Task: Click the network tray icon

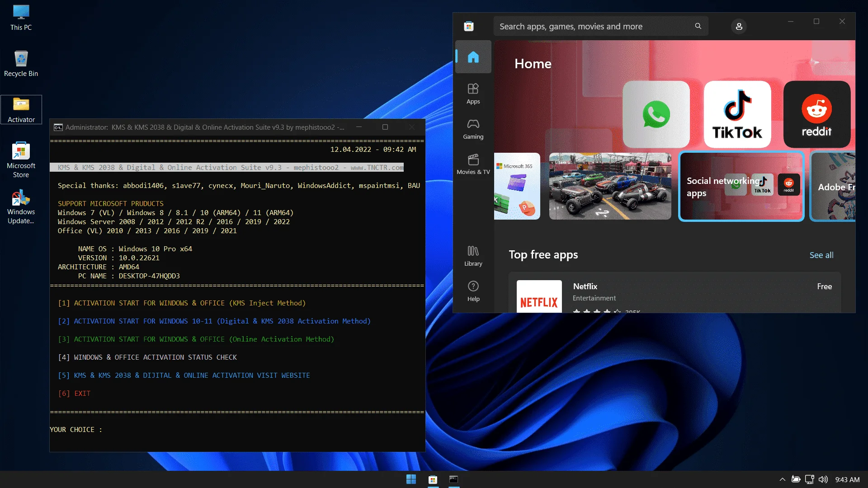Action: point(810,479)
